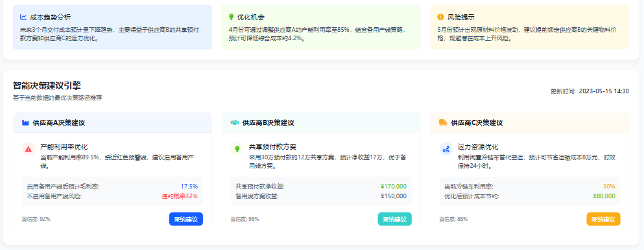This screenshot has width=644, height=250.
Task: Click the lightbulb icon beside 优化机会
Action: pyautogui.click(x=232, y=17)
